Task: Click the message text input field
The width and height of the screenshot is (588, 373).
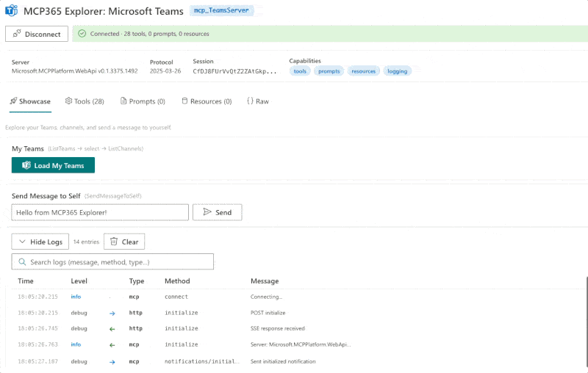Action: pyautogui.click(x=100, y=213)
